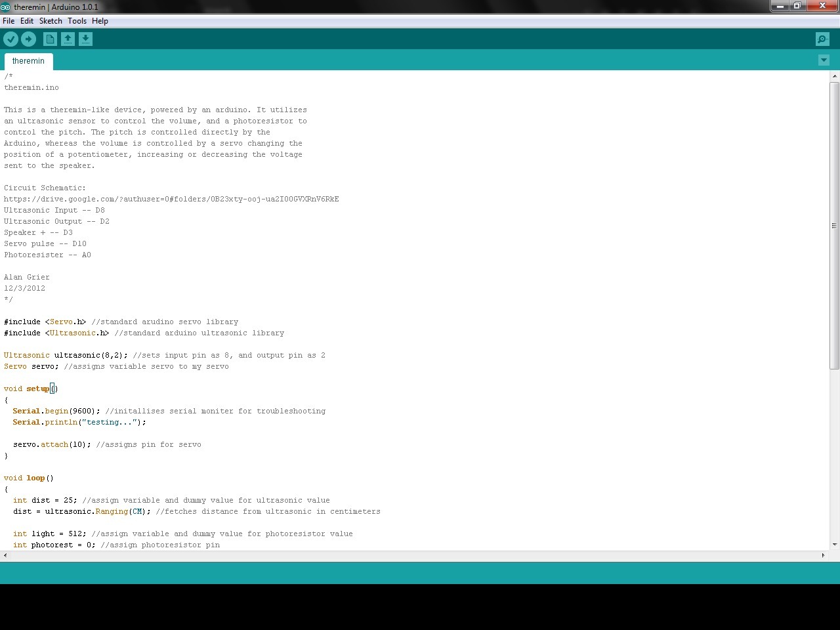Click the vertical scrollbar up arrow
This screenshot has width=840, height=630.
(835, 76)
